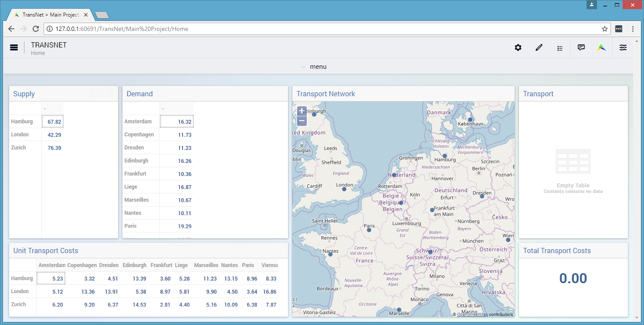Open the chat messages icon

(x=581, y=47)
